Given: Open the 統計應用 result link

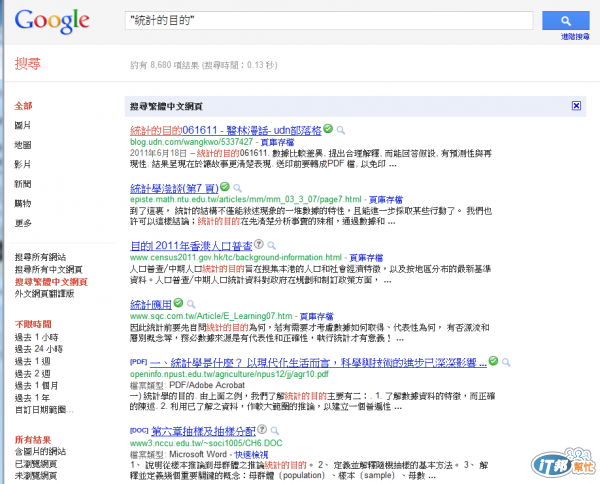Looking at the screenshot, I should (x=151, y=305).
